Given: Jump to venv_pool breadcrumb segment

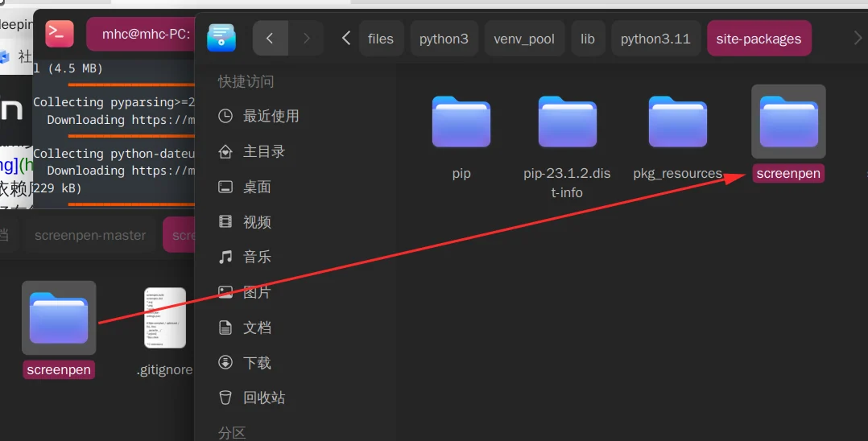Looking at the screenshot, I should point(524,39).
